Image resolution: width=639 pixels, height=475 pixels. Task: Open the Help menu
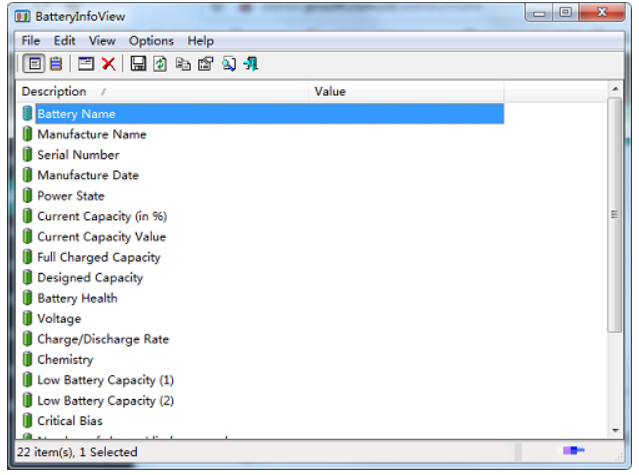pyautogui.click(x=201, y=41)
